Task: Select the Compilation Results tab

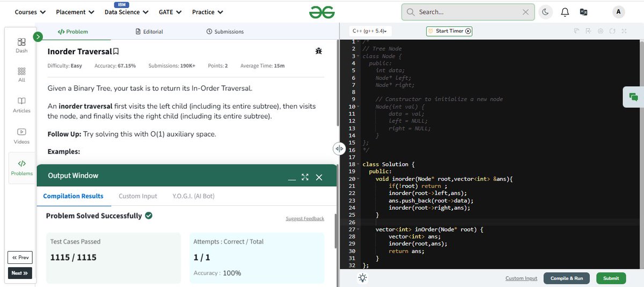Action: coord(74,196)
